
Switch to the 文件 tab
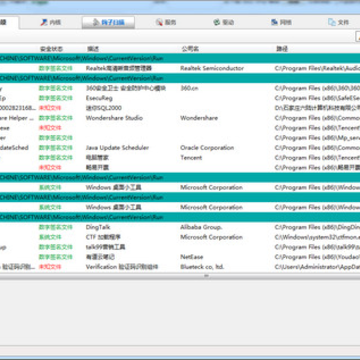point(338,23)
